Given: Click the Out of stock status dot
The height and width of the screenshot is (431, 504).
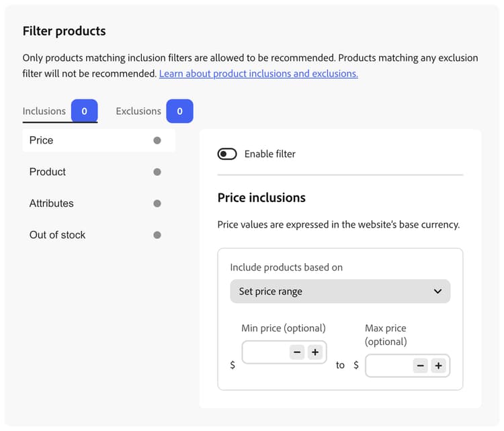Looking at the screenshot, I should point(157,235).
